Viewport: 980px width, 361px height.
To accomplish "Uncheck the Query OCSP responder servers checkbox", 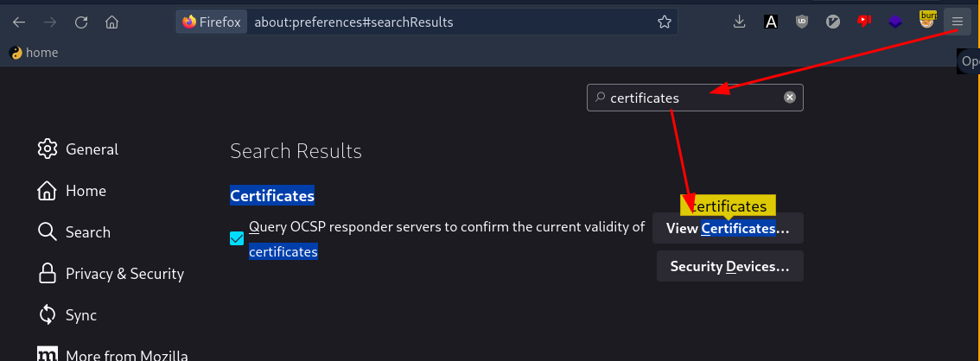I will pyautogui.click(x=237, y=238).
